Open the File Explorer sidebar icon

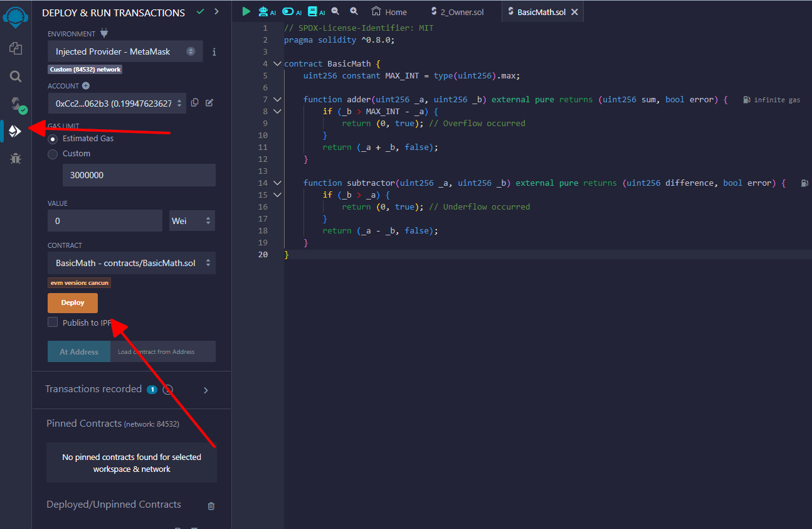point(16,48)
